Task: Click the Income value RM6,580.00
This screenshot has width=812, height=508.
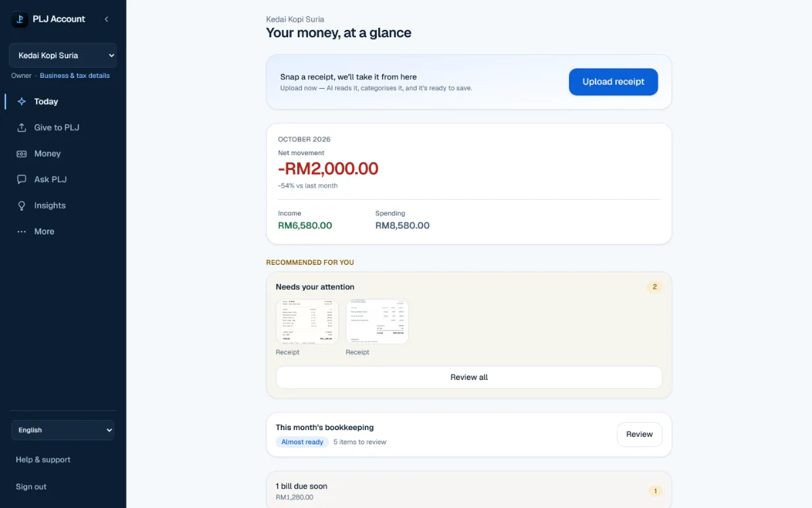Action: click(x=305, y=226)
